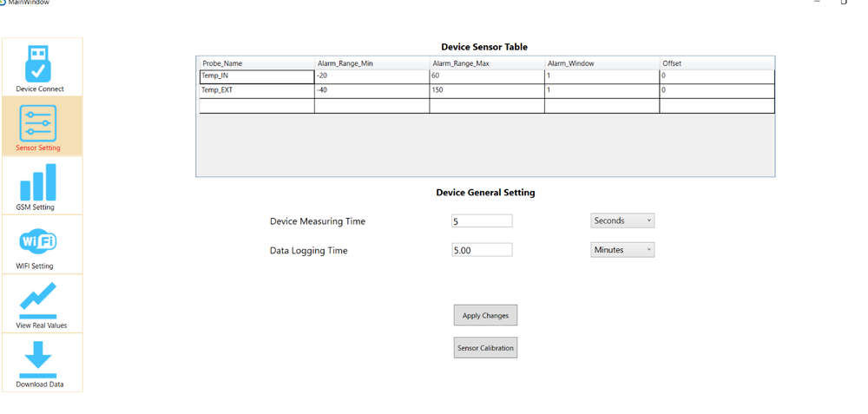Select the Temp_IN probe name cell
868x414 pixels.
click(256, 76)
